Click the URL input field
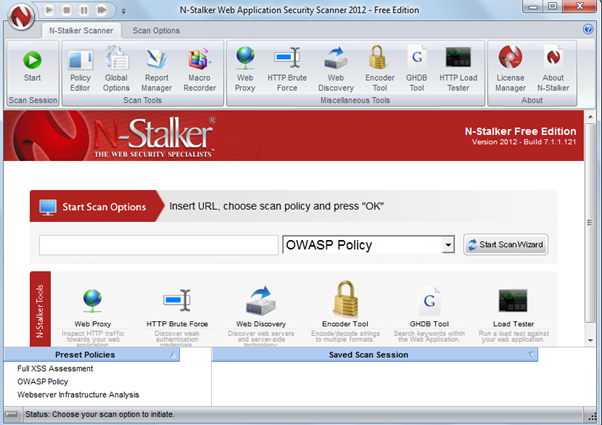This screenshot has width=602, height=425. click(x=158, y=245)
